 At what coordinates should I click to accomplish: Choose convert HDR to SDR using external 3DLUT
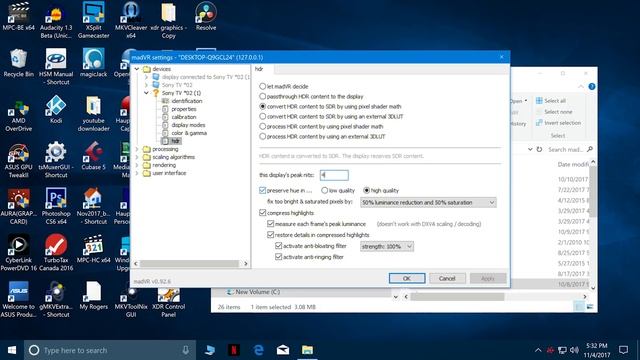(262, 116)
